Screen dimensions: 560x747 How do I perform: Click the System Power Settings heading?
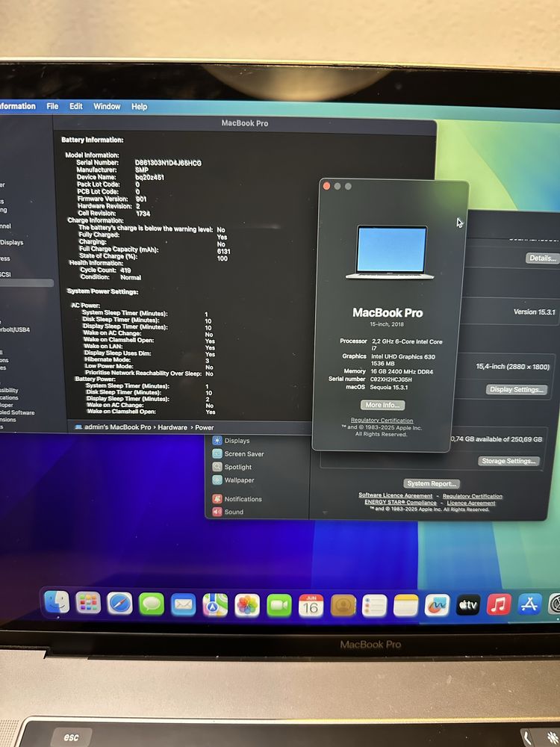(x=102, y=291)
